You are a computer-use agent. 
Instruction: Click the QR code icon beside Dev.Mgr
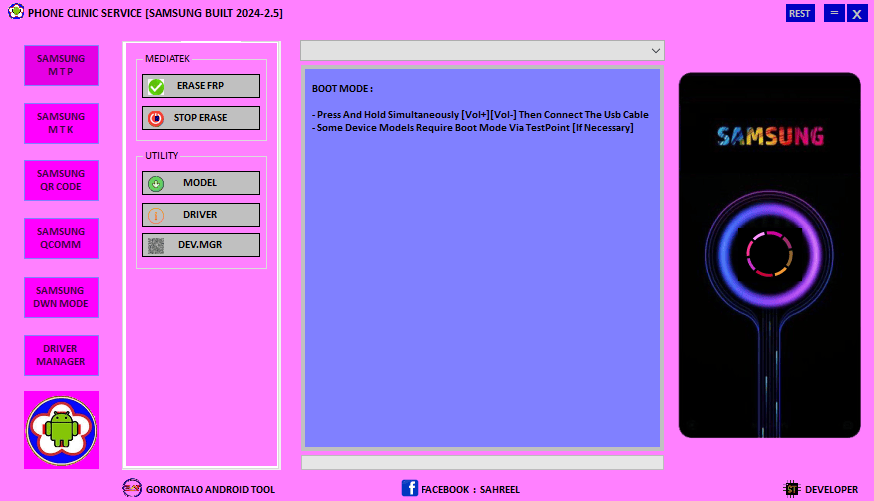(156, 245)
